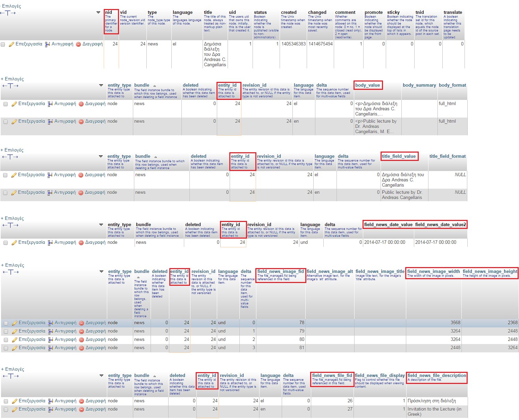Click the pencil icon in the body_value 'el' row
This screenshot has width=519, height=420.
14,104
